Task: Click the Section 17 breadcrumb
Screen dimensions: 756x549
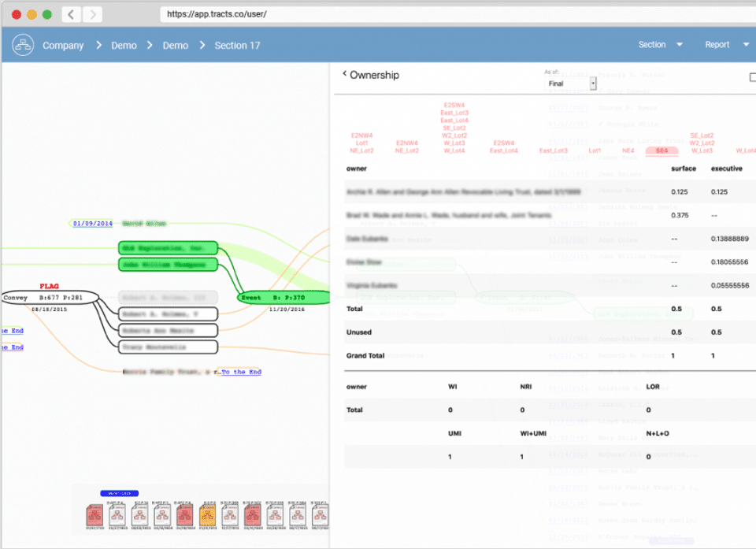Action: coord(237,46)
